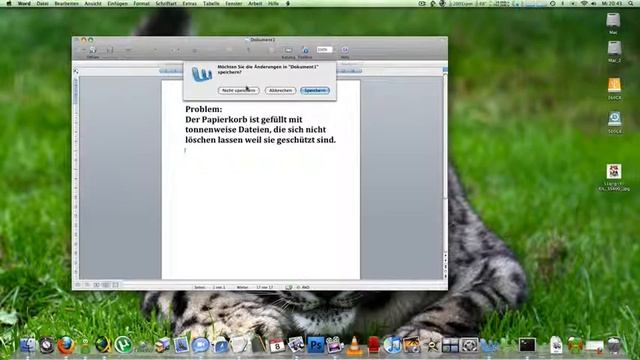
Task: Open the Trash in the Dock
Action: click(613, 345)
